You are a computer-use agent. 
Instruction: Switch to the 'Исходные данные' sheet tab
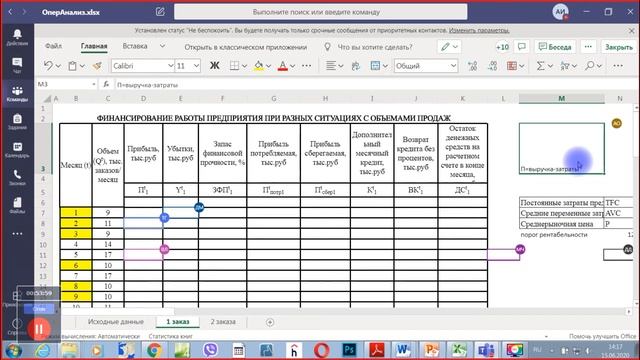[116, 322]
